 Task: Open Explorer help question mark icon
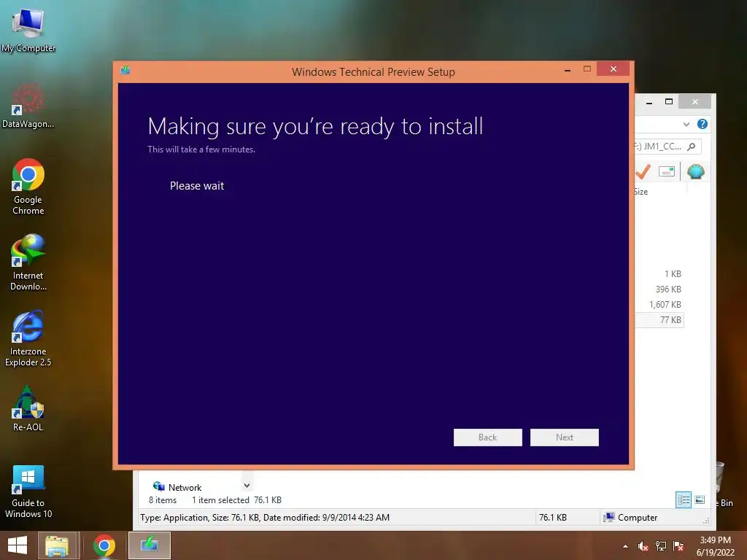point(703,124)
